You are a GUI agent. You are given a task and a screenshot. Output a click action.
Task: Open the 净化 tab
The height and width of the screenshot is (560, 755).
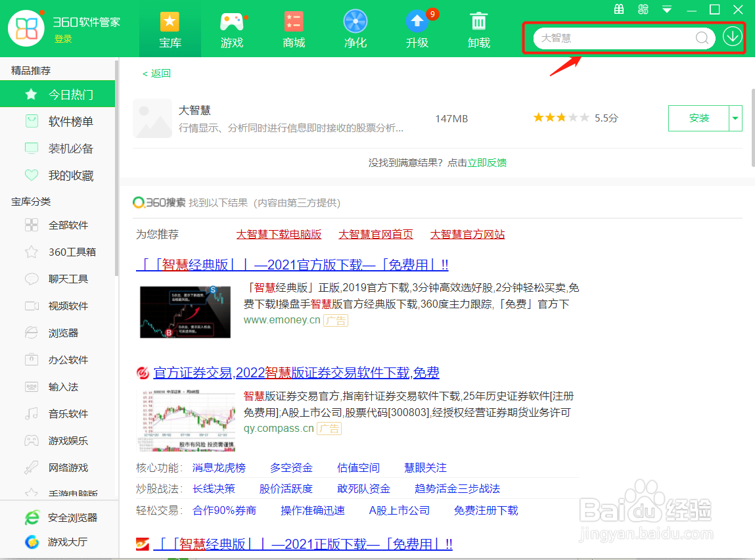(355, 30)
